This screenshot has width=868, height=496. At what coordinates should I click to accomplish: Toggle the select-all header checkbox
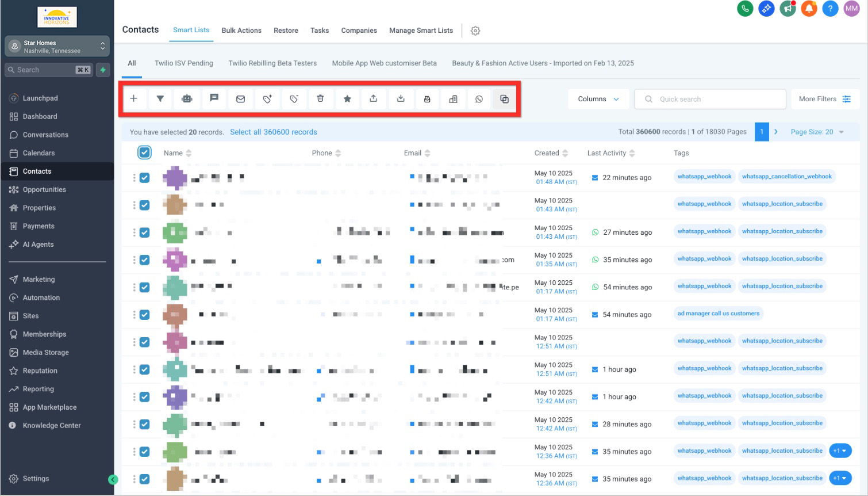144,152
